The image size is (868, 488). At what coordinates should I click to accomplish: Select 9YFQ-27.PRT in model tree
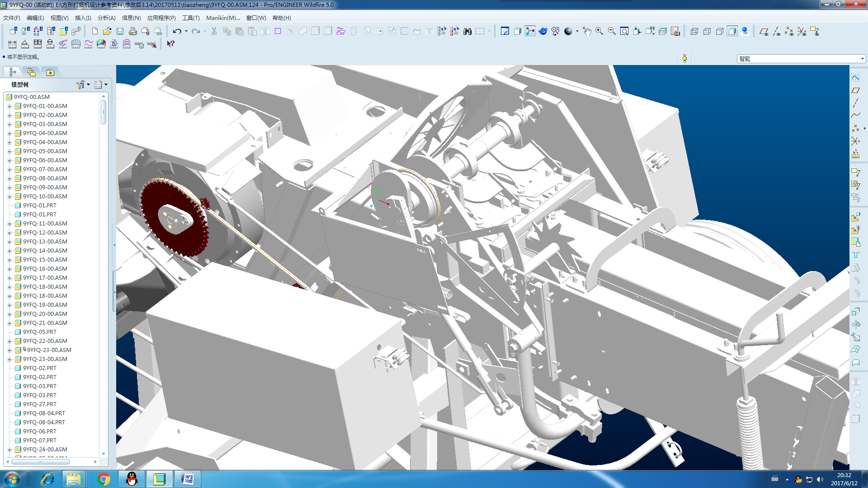40,404
